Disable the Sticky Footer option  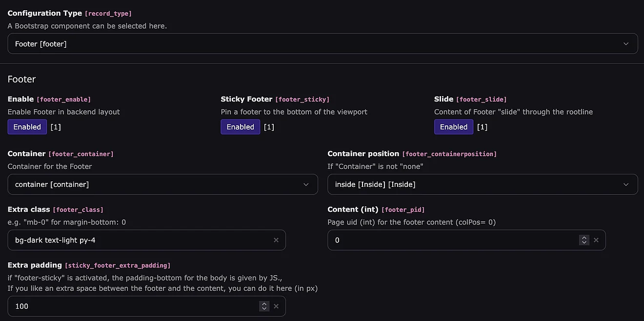tap(240, 127)
